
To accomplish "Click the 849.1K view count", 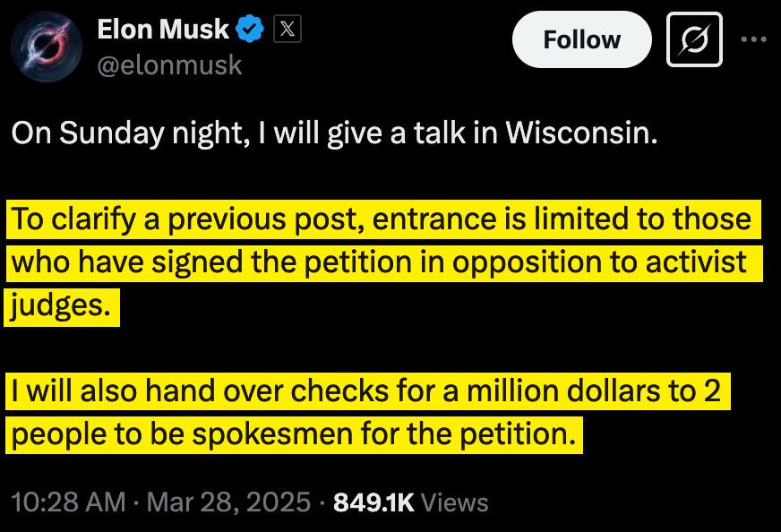I will click(x=373, y=502).
